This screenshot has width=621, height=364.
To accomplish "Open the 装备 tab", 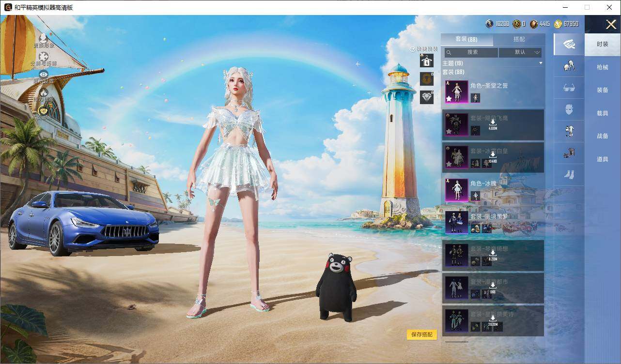I will pyautogui.click(x=603, y=90).
